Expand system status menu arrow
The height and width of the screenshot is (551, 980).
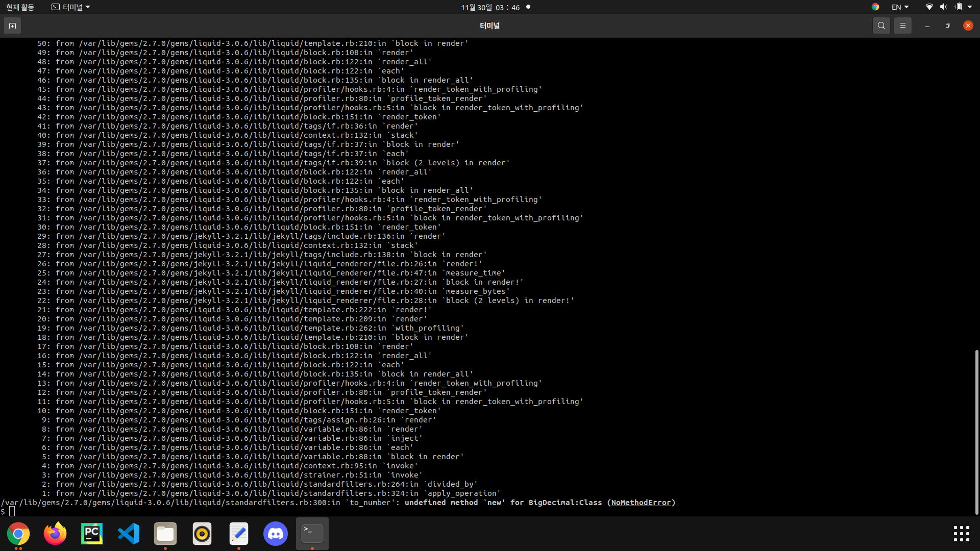click(x=970, y=7)
